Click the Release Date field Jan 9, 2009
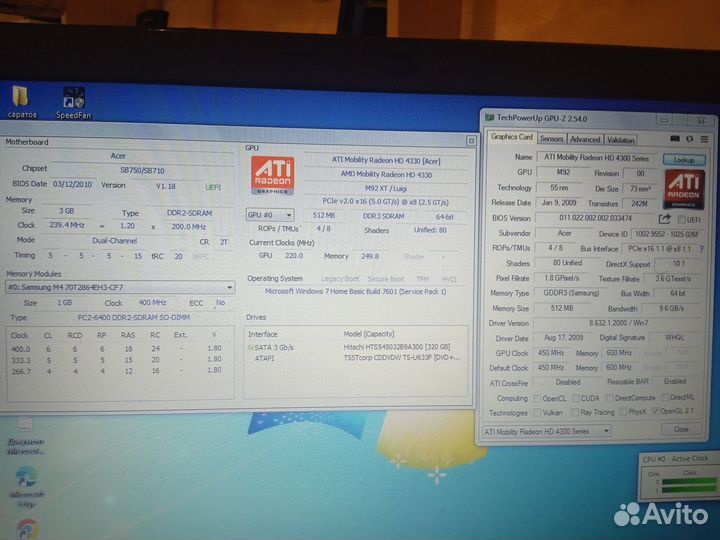The image size is (720, 540). coord(558,202)
